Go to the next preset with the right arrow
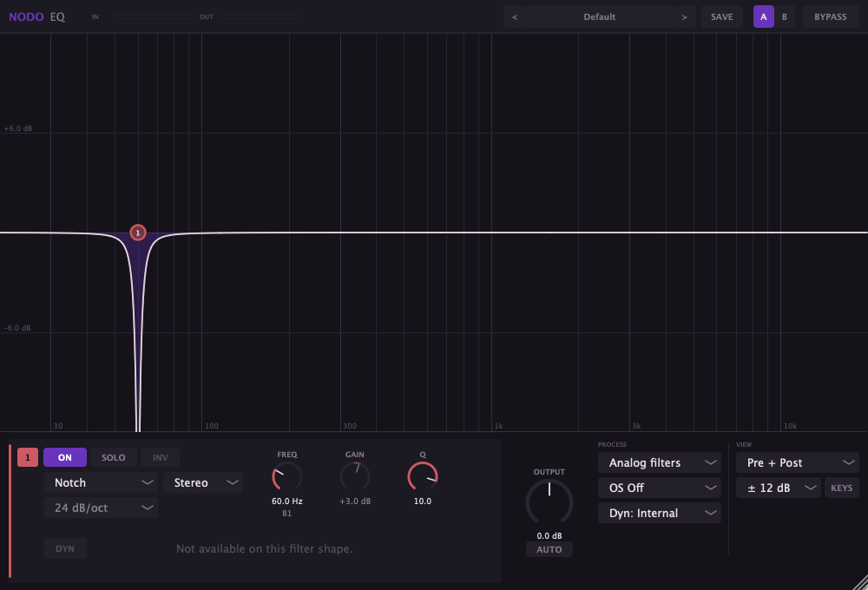 [684, 17]
